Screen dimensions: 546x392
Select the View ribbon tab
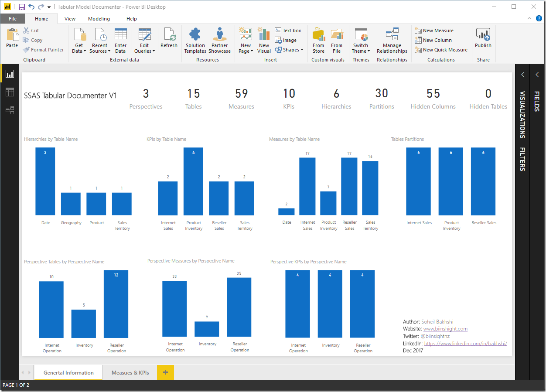pyautogui.click(x=70, y=19)
